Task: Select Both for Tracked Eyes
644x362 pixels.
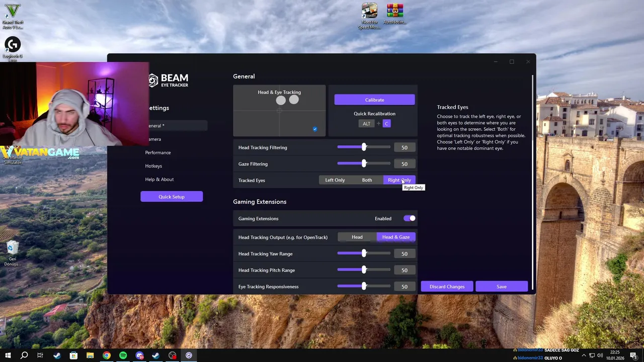Action: 367,180
